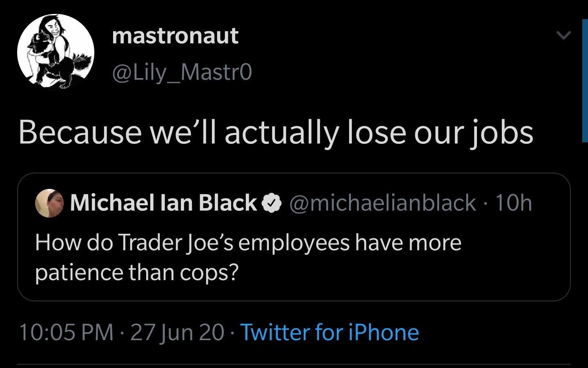Click the Michael Ian Black name
Image resolution: width=588 pixels, height=368 pixels.
click(x=163, y=203)
